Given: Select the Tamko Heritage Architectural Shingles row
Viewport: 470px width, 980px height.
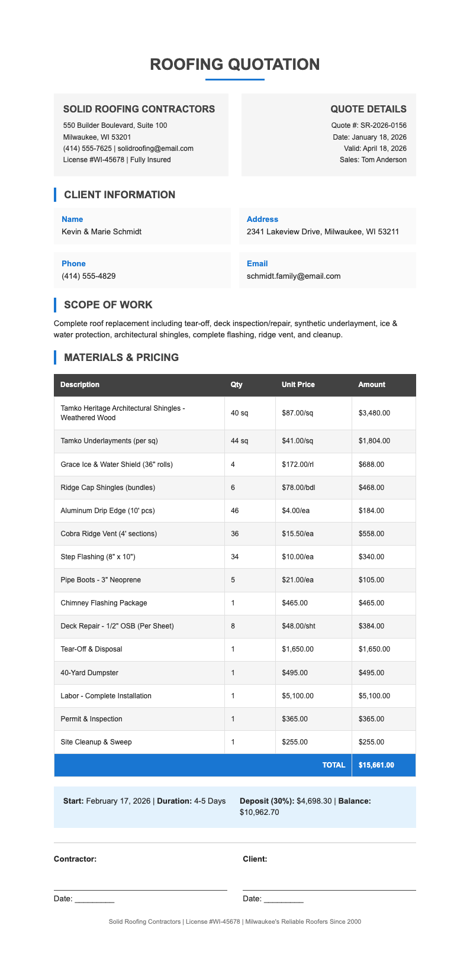Looking at the screenshot, I should [123, 413].
